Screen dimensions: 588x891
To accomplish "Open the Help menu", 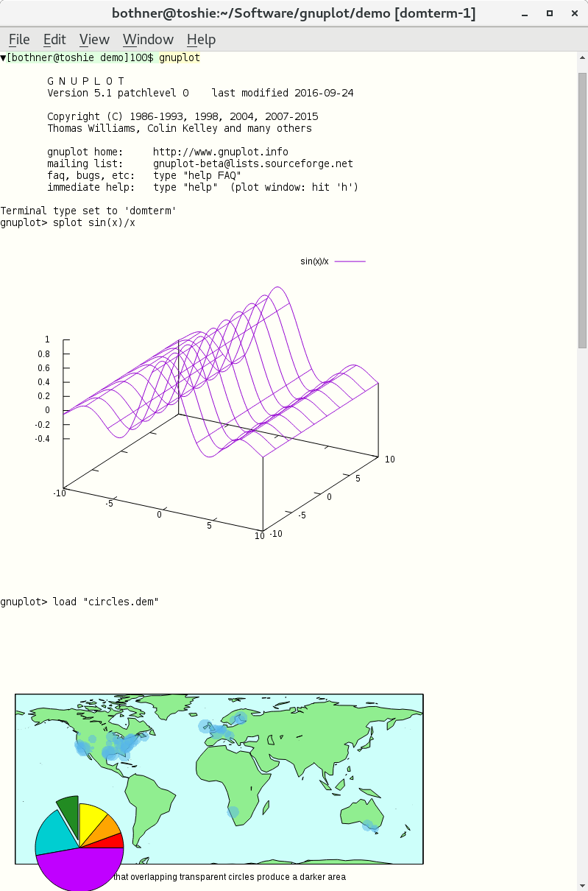I will [x=201, y=39].
